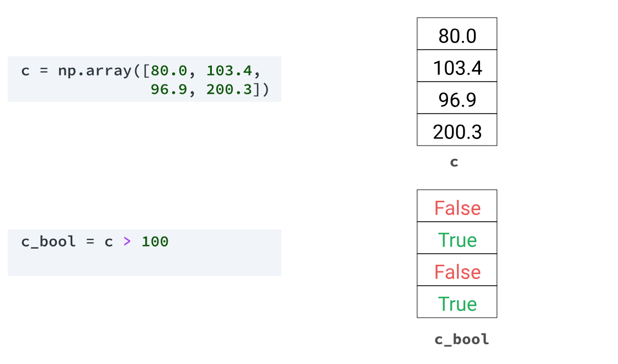Click the True cell below the top False
The width and height of the screenshot is (618, 364).
pyautogui.click(x=457, y=240)
